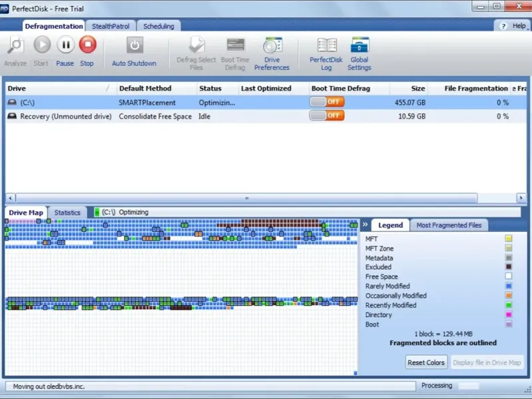
Task: Change the Metadata color swatch
Action: coord(508,257)
